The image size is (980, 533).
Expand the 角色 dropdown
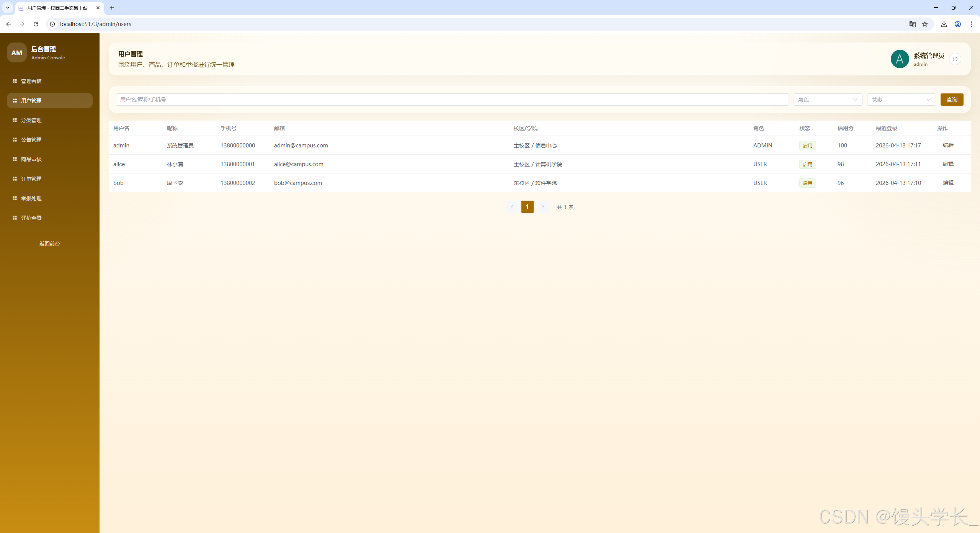tap(828, 100)
